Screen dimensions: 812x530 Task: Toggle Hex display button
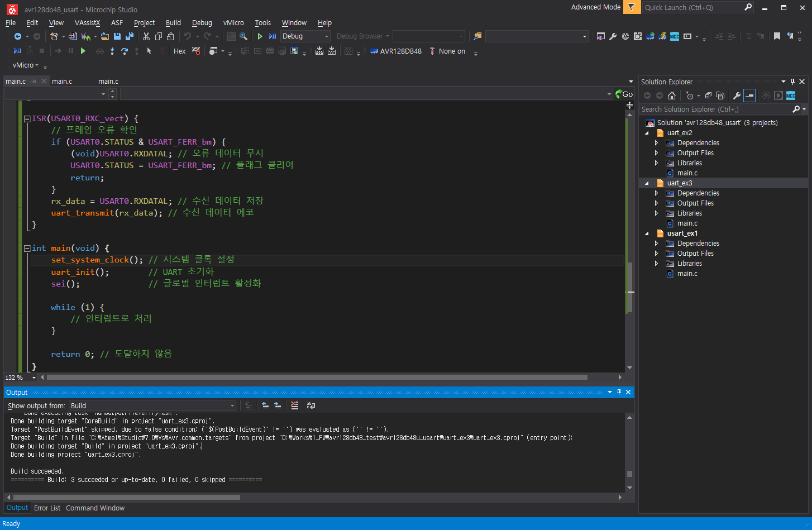point(179,51)
